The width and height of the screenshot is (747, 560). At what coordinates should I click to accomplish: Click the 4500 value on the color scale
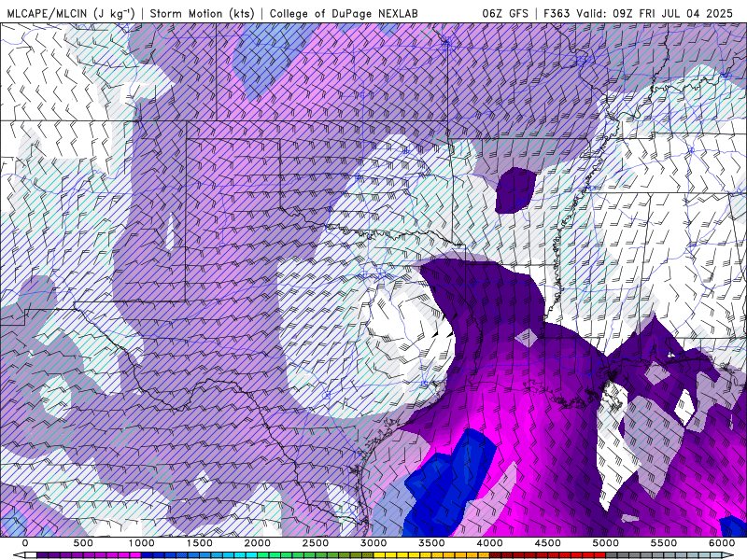click(x=548, y=543)
